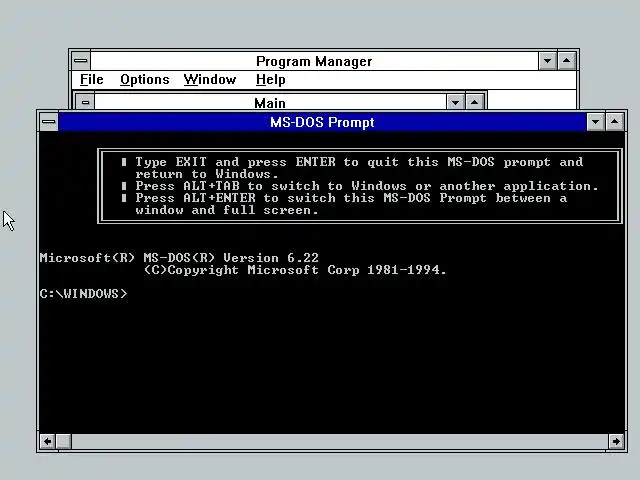The height and width of the screenshot is (480, 640).
Task: Click the 'Copyright Microsoft Corp 1981-1994' line
Action: point(295,270)
